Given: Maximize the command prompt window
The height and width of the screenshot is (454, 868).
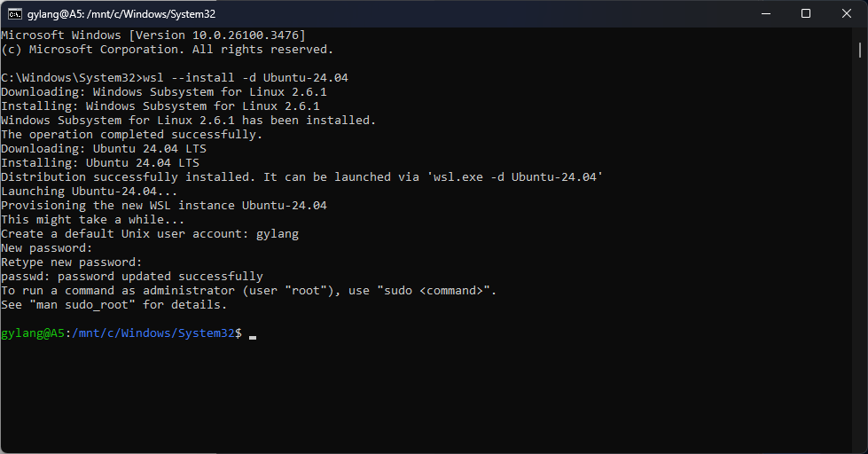Looking at the screenshot, I should (806, 13).
